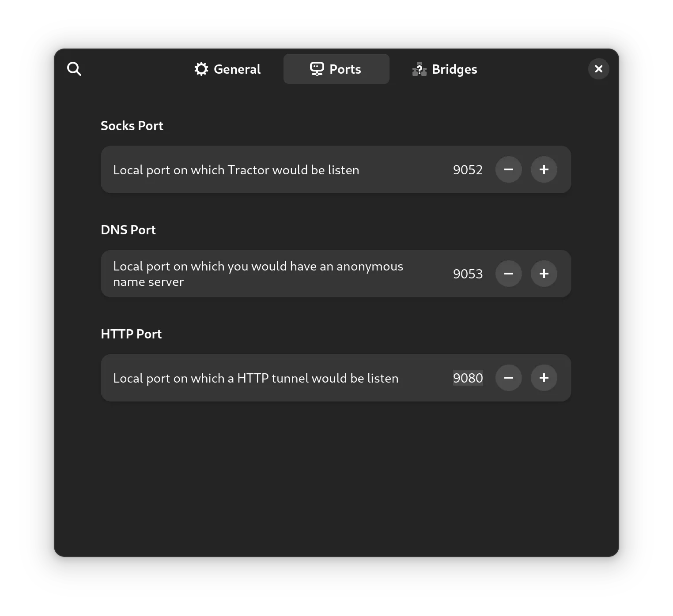Increase the Socks Port value
Screen dimensions: 673x616
pos(544,169)
